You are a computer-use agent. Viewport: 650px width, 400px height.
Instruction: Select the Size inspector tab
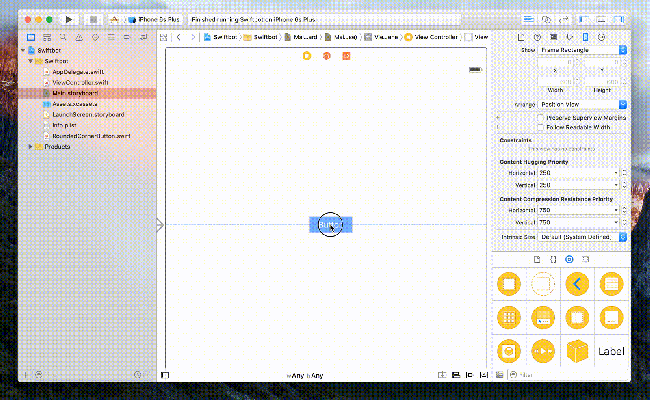585,37
